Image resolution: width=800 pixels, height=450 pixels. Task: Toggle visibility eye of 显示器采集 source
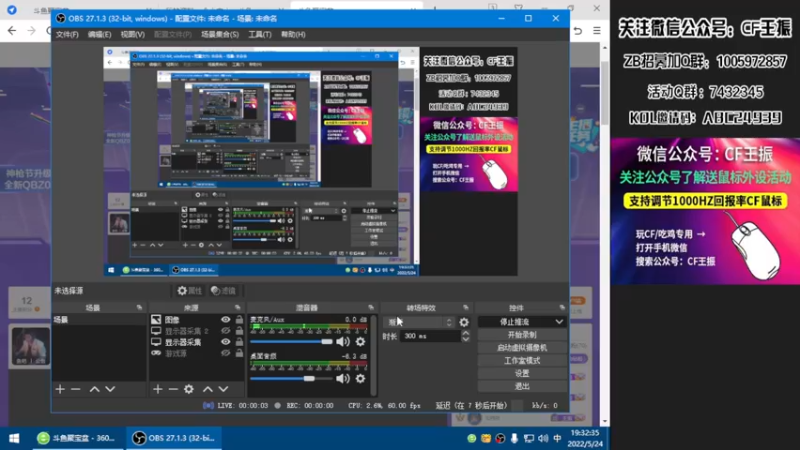tap(226, 342)
